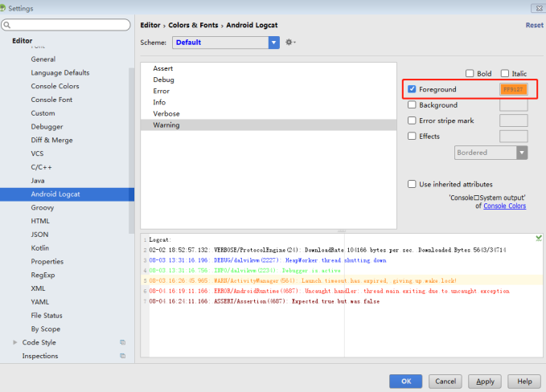Click the copy icon beside Inspections
The image size is (546, 392).
coord(122,356)
